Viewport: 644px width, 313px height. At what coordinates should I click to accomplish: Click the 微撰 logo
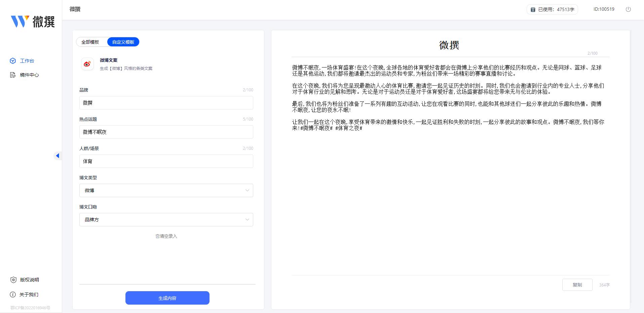[x=33, y=21]
